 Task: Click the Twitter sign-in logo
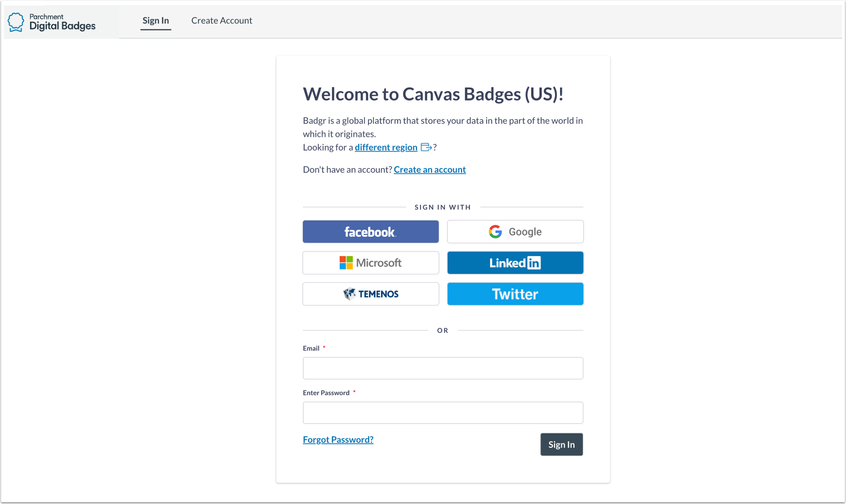click(x=514, y=294)
